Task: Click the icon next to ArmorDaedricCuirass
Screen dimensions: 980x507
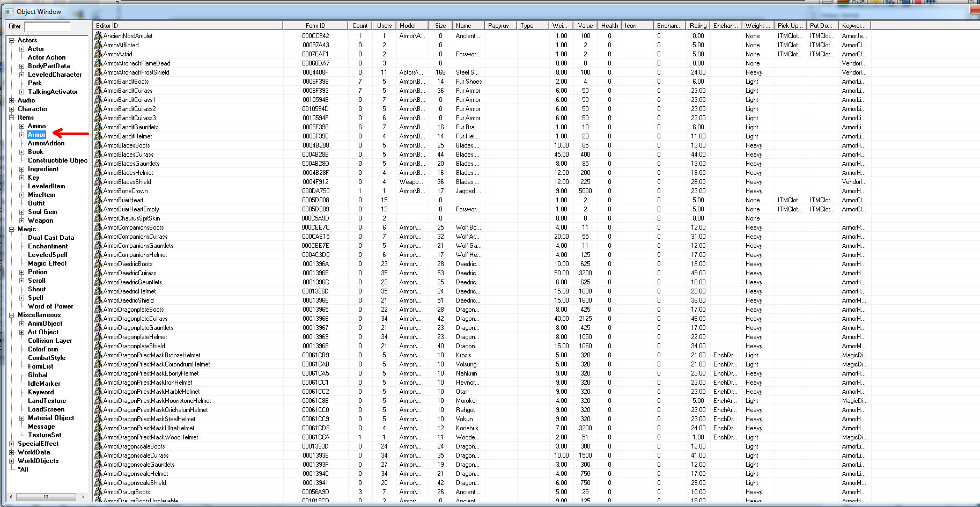Action: coord(98,273)
